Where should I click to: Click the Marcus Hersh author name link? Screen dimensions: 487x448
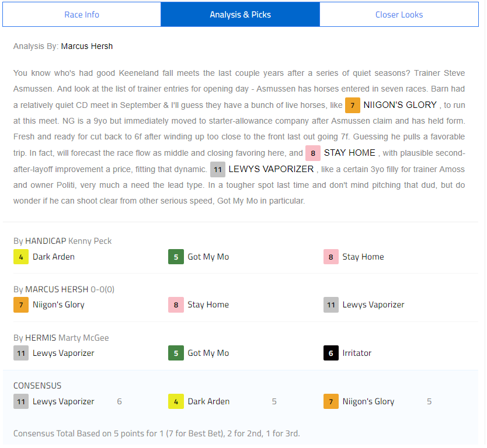(87, 46)
